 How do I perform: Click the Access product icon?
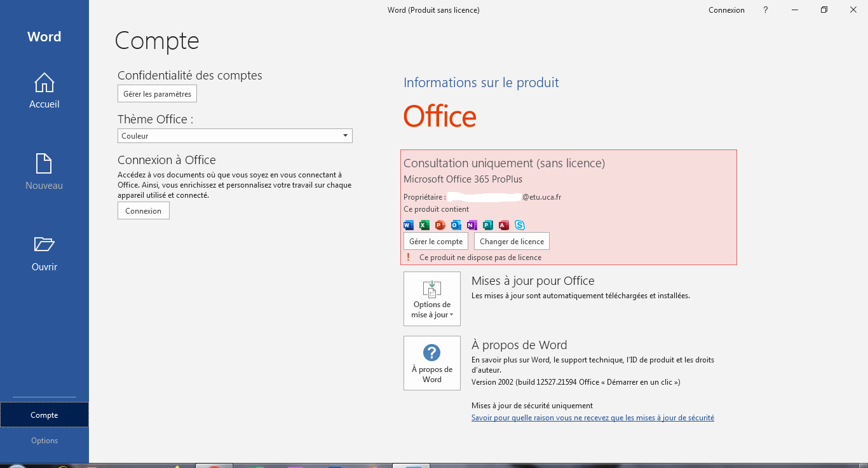pyautogui.click(x=504, y=225)
